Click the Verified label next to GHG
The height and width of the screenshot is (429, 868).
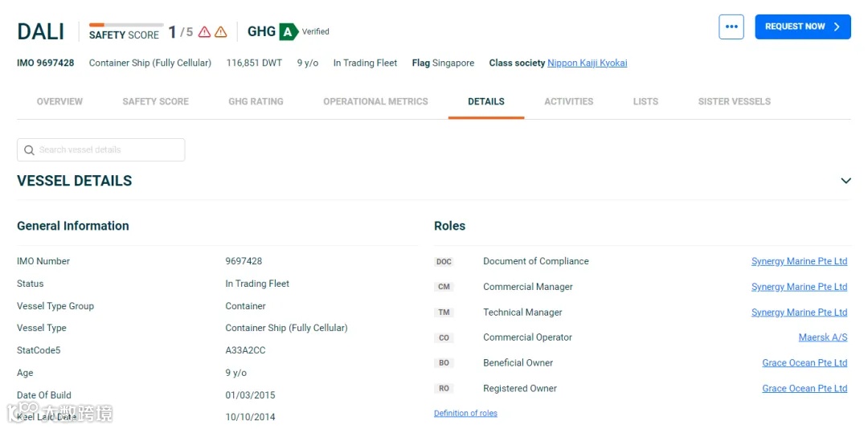point(316,32)
